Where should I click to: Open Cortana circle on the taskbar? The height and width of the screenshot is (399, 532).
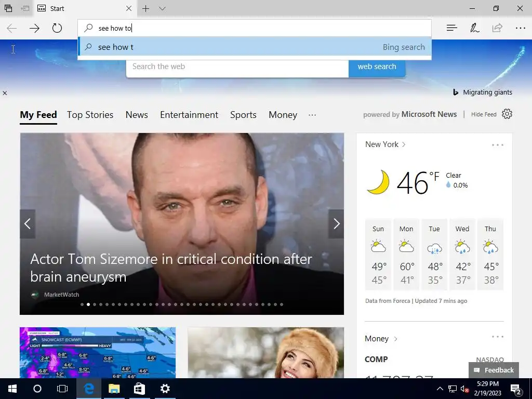37,389
